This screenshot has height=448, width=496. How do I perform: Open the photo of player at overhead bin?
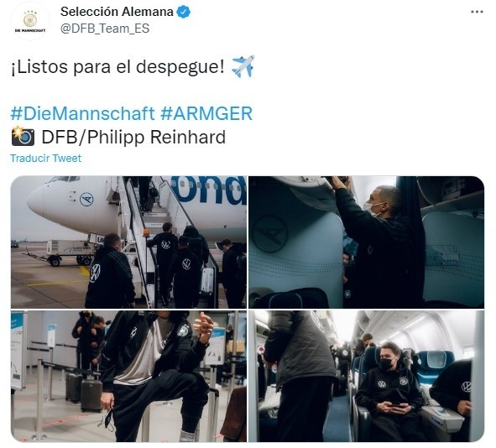click(366, 242)
